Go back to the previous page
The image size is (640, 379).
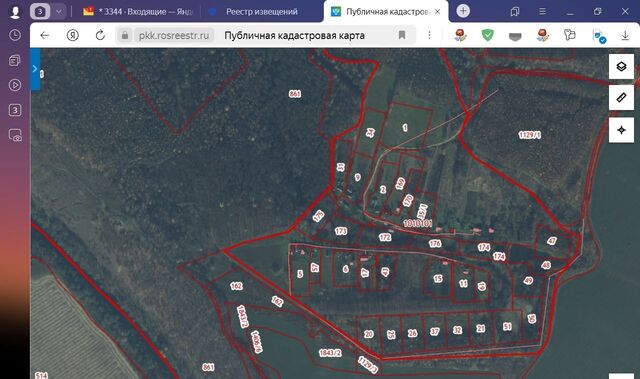click(45, 35)
